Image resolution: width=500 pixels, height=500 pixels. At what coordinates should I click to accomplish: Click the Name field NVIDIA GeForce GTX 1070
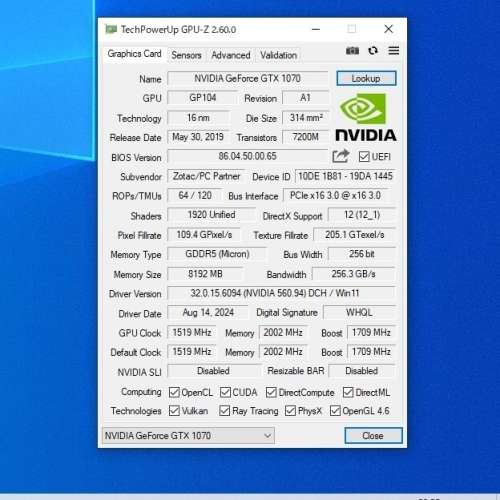pyautogui.click(x=248, y=78)
